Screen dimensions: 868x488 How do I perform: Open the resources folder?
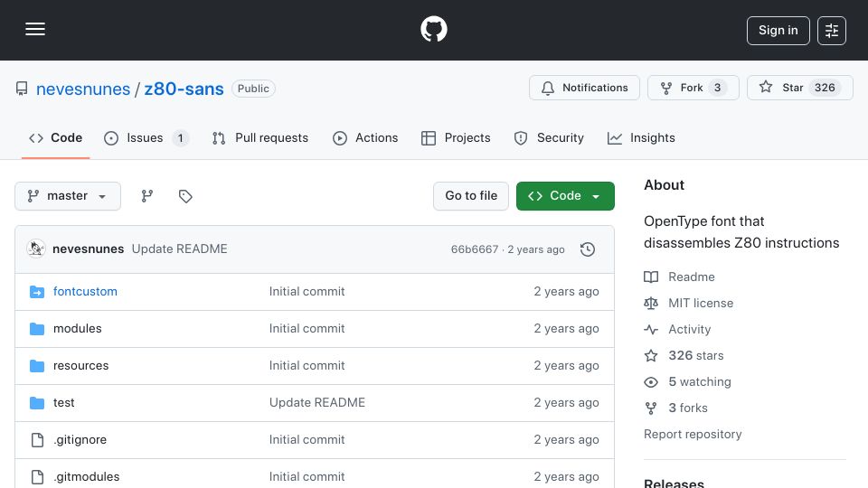pyautogui.click(x=80, y=366)
